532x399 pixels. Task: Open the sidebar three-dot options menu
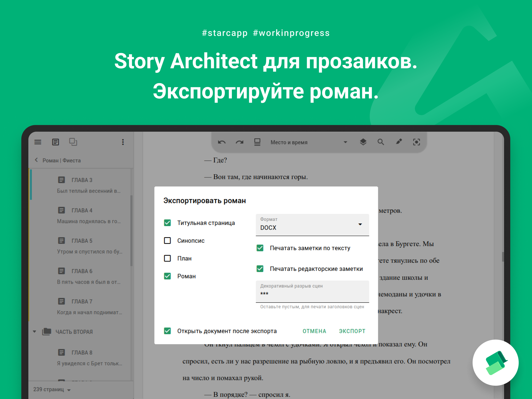tap(123, 142)
